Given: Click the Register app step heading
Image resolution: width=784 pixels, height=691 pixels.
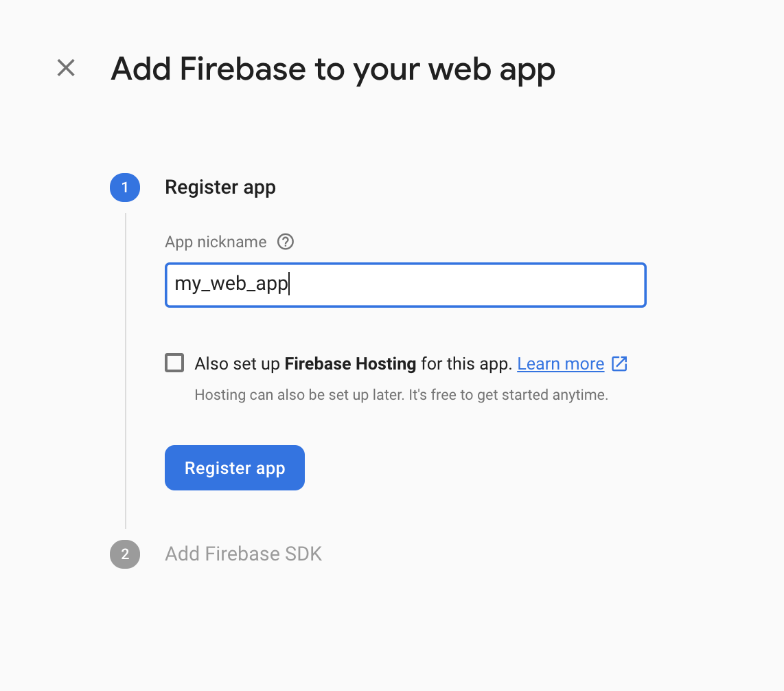Looking at the screenshot, I should coord(220,188).
